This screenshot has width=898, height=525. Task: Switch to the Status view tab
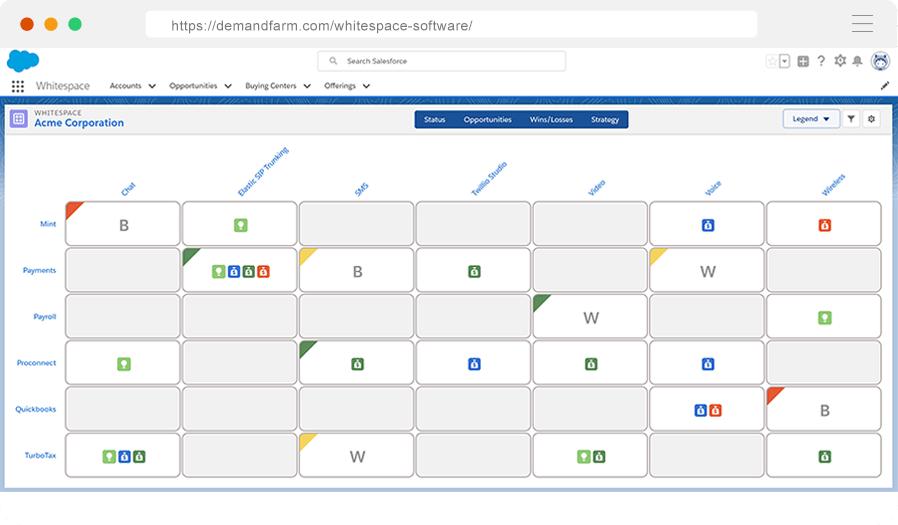[435, 120]
